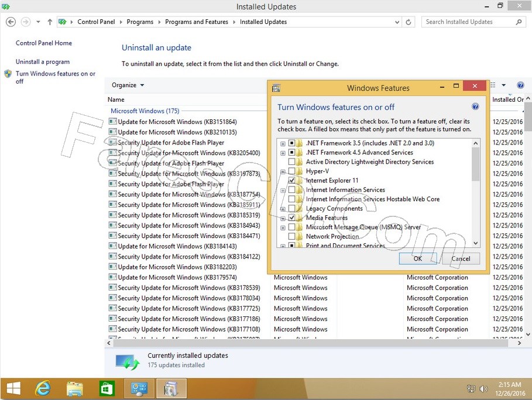Click Programs breadcrumb
Viewport: 532px width, 400px height.
coord(140,22)
